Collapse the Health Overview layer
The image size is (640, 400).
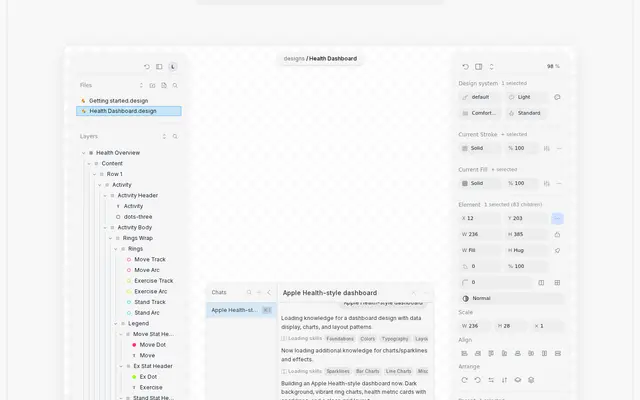coord(84,153)
